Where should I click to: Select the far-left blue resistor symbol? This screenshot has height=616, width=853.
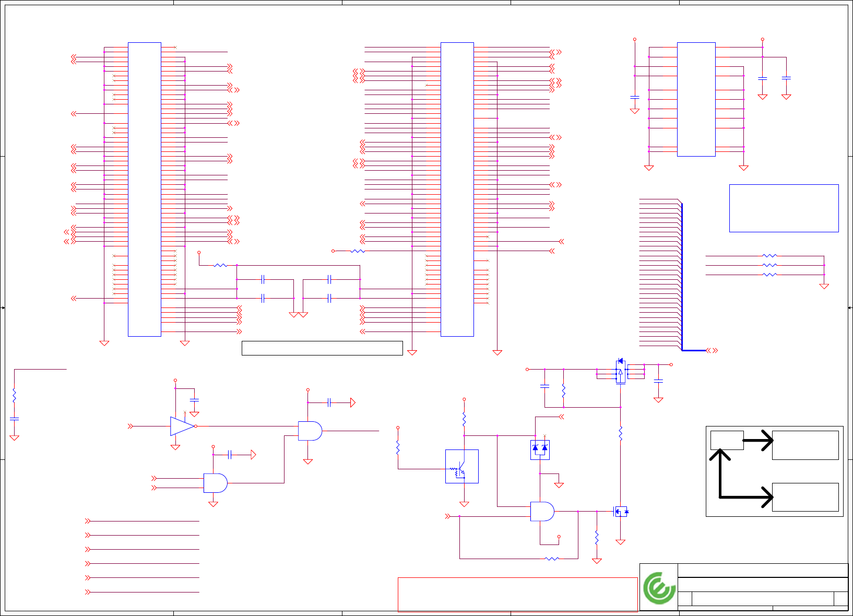point(14,396)
